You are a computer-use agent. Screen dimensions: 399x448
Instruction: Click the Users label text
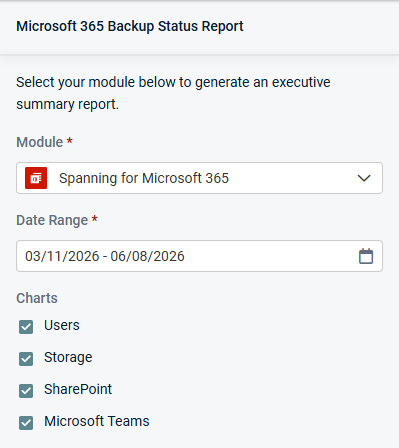coord(62,325)
